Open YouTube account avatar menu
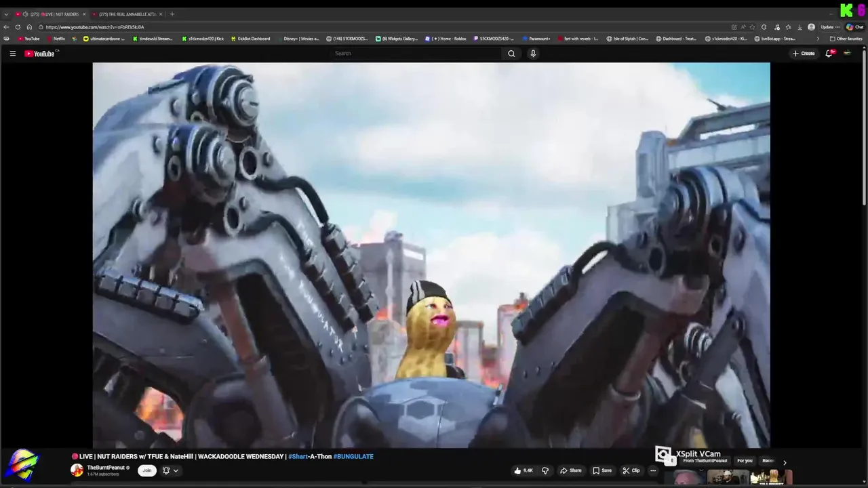The image size is (868, 488). (x=847, y=54)
